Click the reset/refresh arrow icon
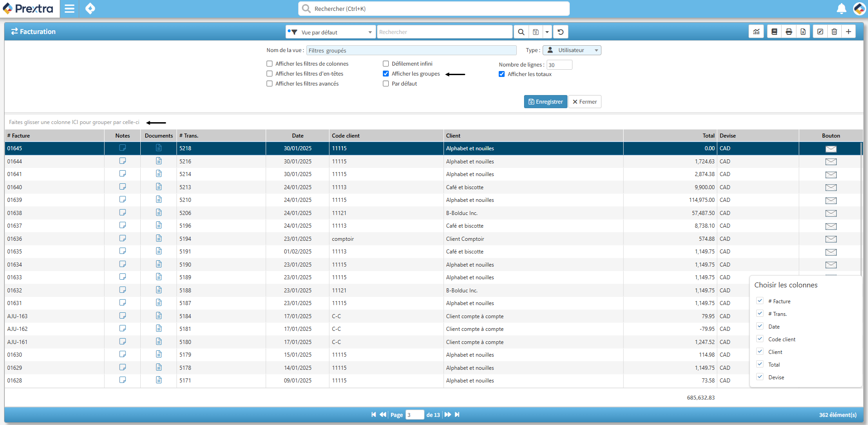The image size is (868, 425). click(561, 32)
